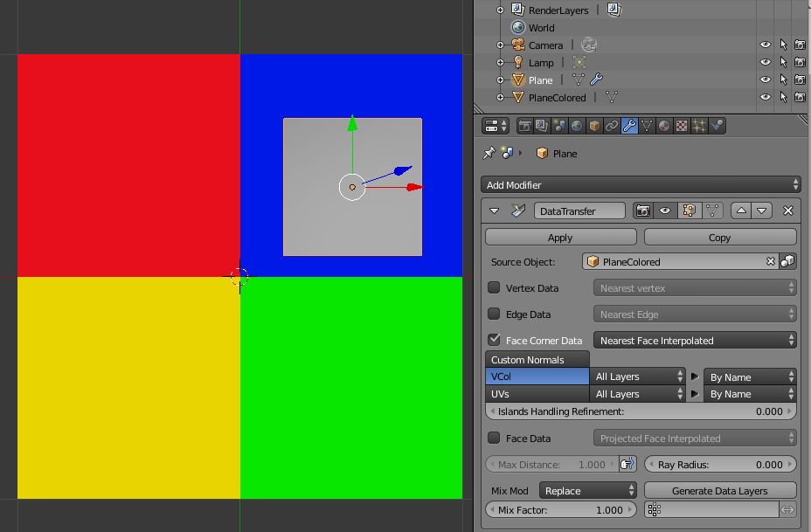The height and width of the screenshot is (532, 811).
Task: Click the Plane cube icon in breadcrumb
Action: pyautogui.click(x=542, y=153)
